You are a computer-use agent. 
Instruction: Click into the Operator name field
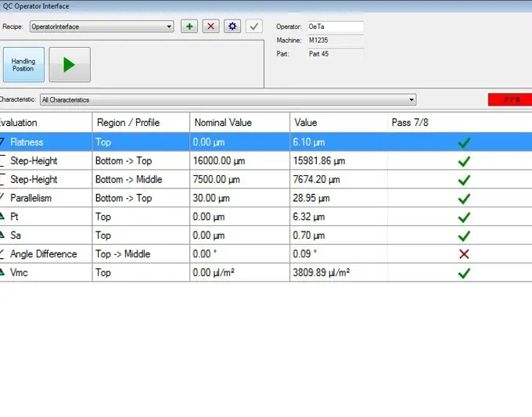[335, 27]
